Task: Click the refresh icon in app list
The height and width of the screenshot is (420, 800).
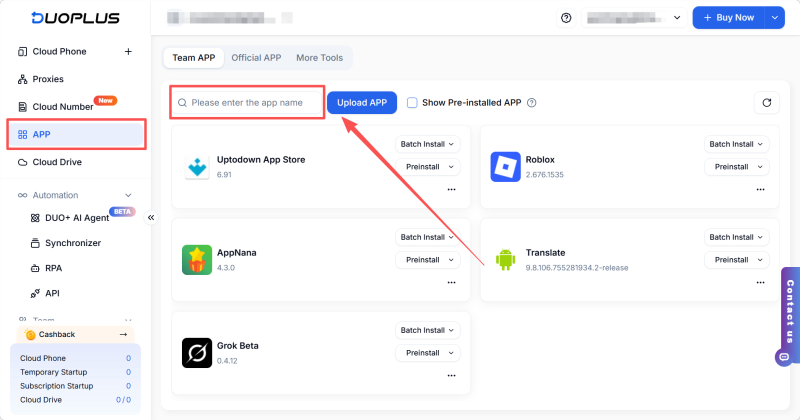Action: (766, 102)
